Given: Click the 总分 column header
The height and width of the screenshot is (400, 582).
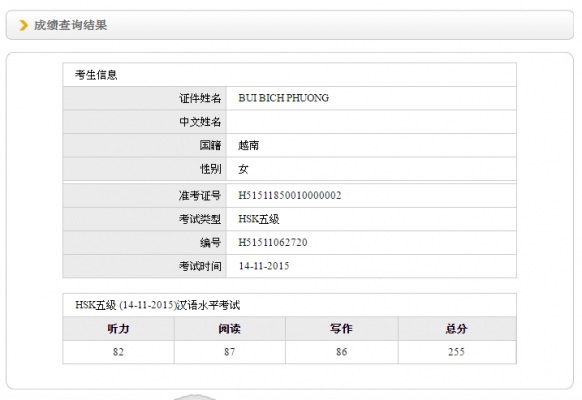Looking at the screenshot, I should (457, 328).
